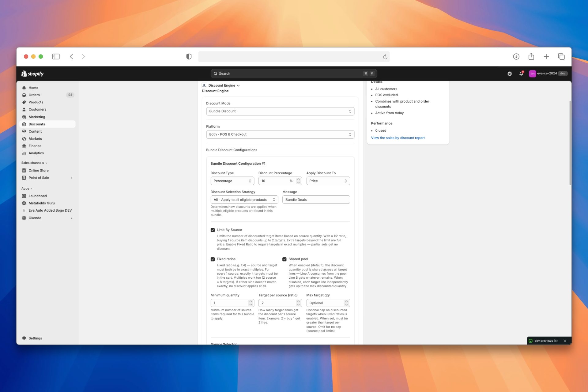Increment the Discount Percentage value

[299, 179]
